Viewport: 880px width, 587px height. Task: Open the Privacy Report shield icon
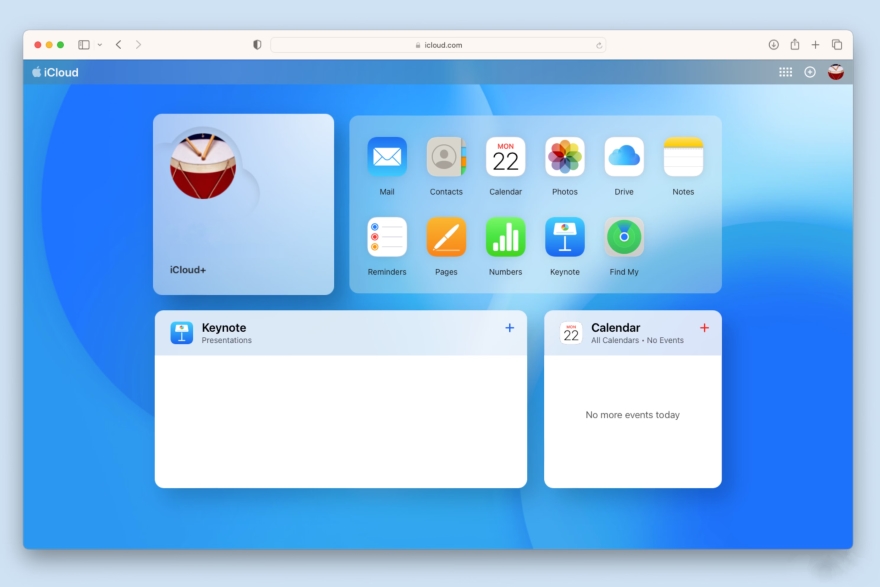[257, 44]
